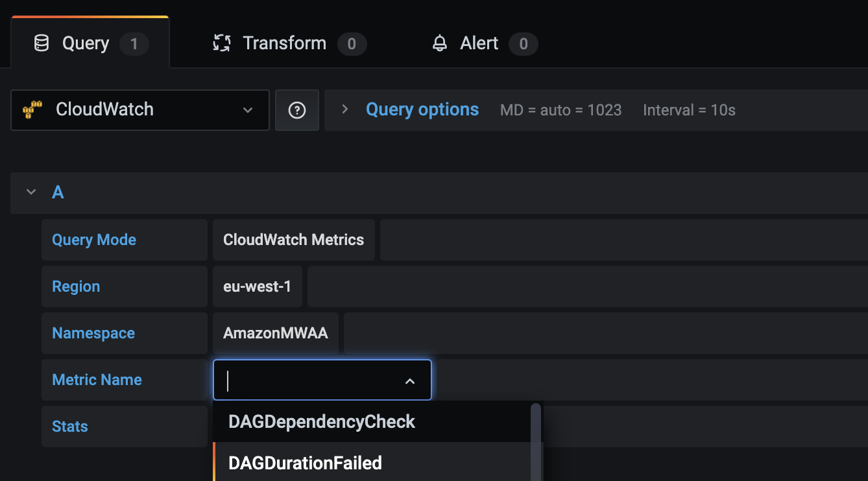The height and width of the screenshot is (481, 868).
Task: Click the Transform tab count badge 0
Action: point(352,44)
